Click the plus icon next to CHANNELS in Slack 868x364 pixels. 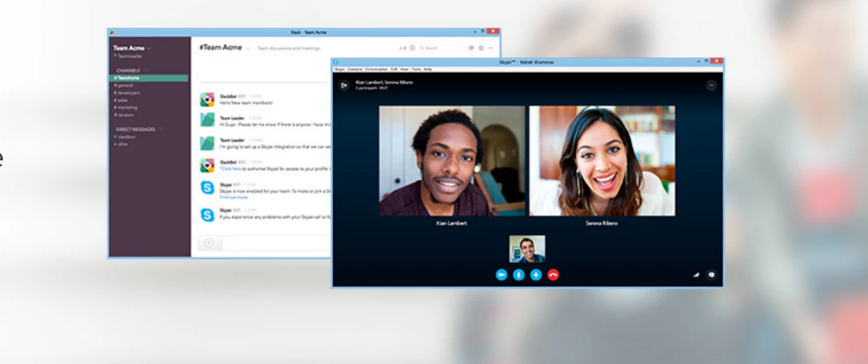click(147, 70)
